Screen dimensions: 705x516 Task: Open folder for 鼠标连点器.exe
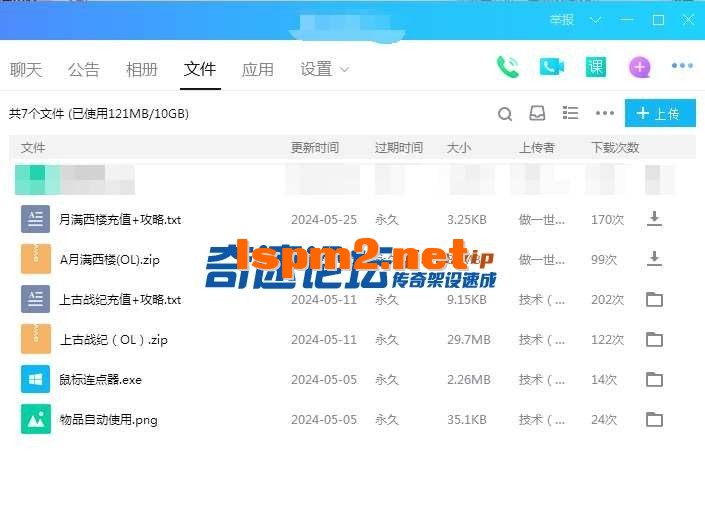click(654, 380)
